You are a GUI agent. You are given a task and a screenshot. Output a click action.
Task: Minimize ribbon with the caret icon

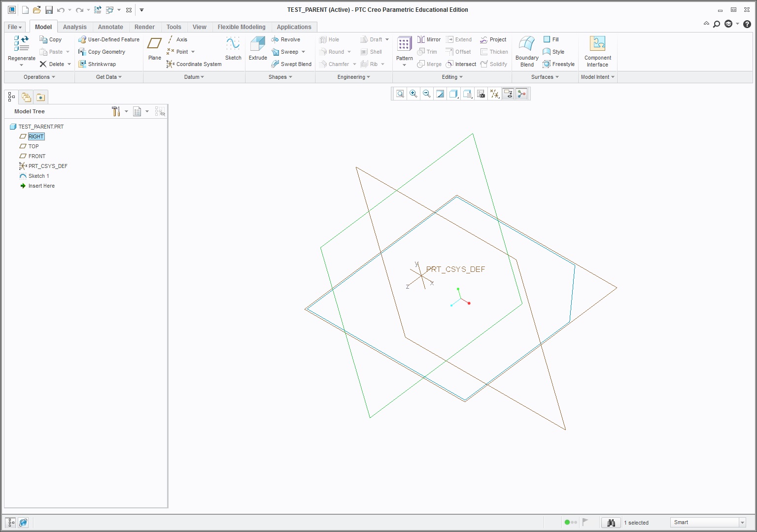click(x=706, y=24)
